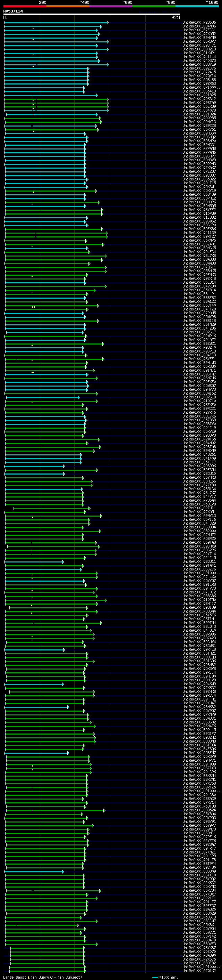Select the UniRef100_O04078 label
Screen dimensions: 222x980
(199, 110)
